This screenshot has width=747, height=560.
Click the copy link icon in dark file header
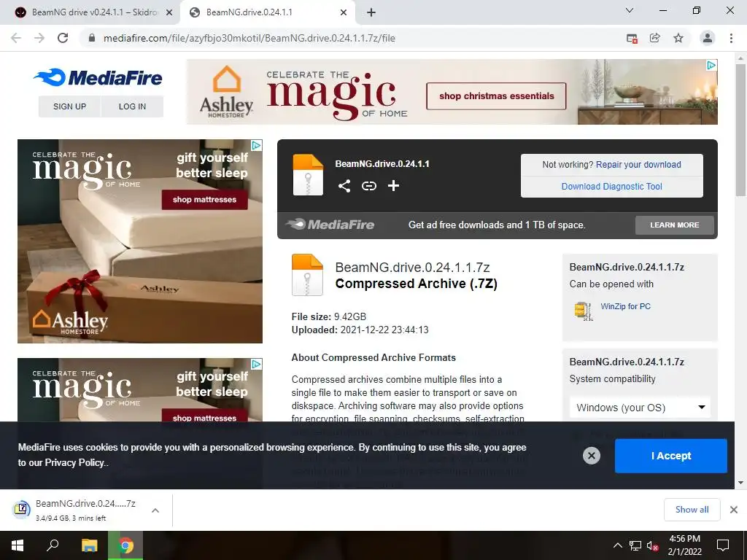[x=368, y=186]
